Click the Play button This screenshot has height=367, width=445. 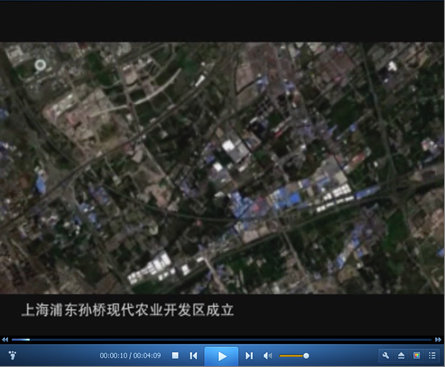(222, 356)
